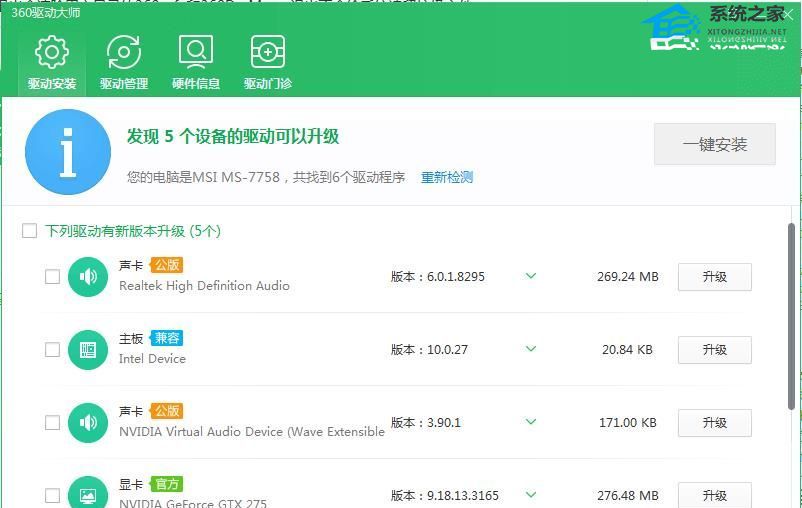The image size is (802, 508).
Task: Open the 驱动门诊 icon
Action: (267, 52)
